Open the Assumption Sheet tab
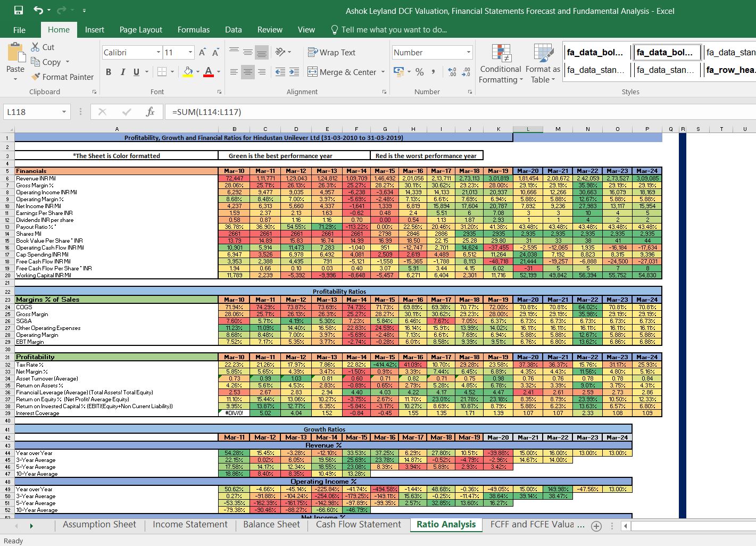This screenshot has height=546, width=756. coord(99,525)
